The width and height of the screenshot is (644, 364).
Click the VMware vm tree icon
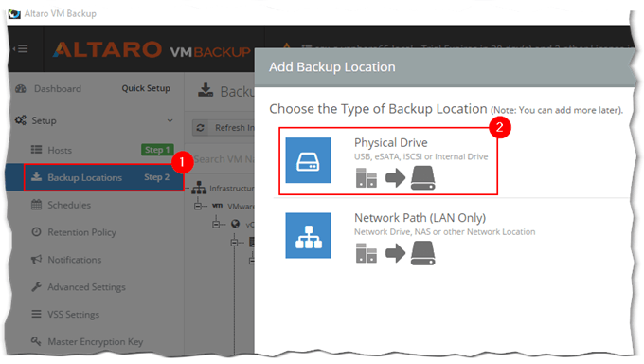tap(217, 206)
